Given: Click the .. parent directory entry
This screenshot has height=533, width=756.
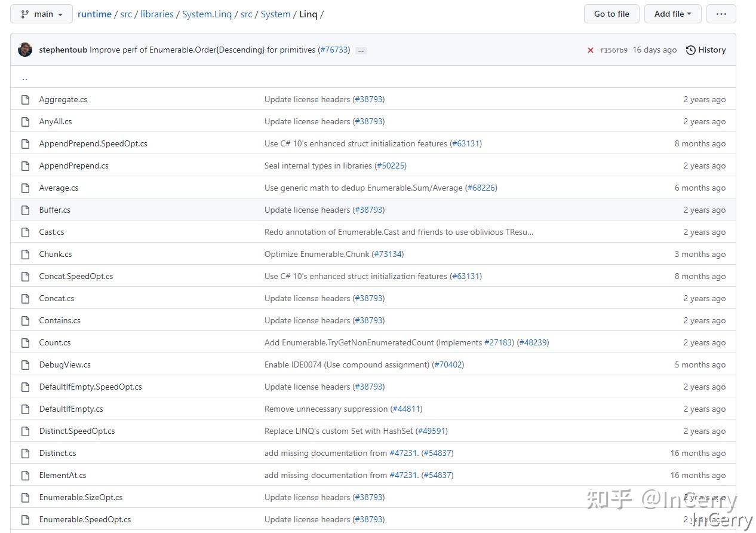Looking at the screenshot, I should point(24,77).
